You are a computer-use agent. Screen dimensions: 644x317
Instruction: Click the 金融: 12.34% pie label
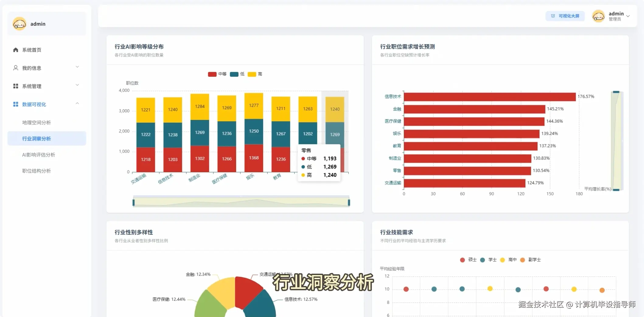coord(198,274)
